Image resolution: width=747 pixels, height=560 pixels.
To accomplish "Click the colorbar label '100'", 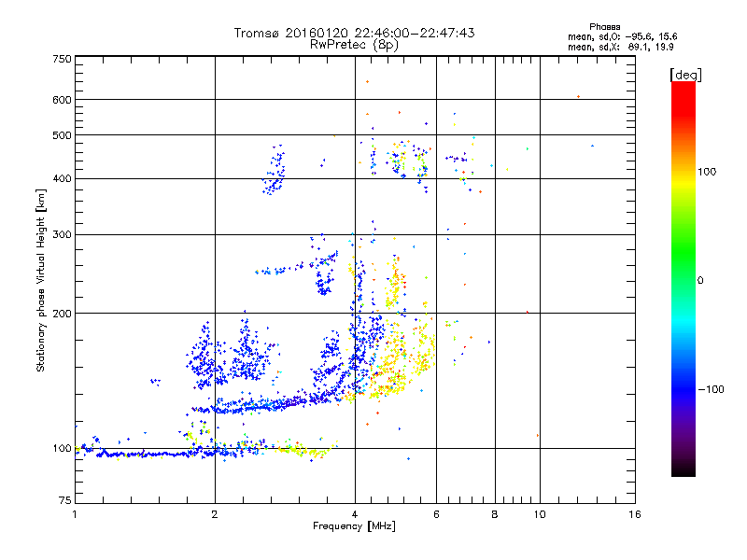I will (x=707, y=172).
